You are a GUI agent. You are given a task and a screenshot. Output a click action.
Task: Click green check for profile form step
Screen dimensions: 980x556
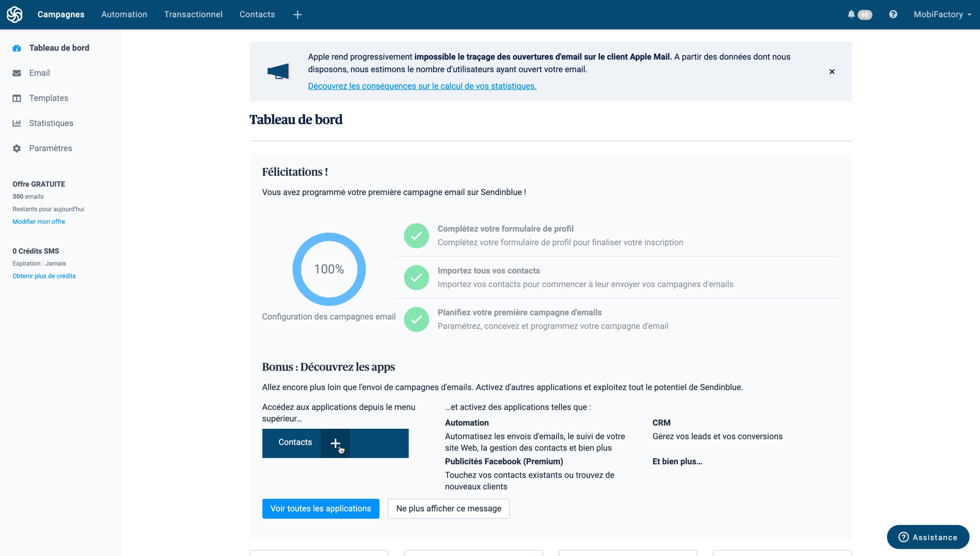point(416,236)
